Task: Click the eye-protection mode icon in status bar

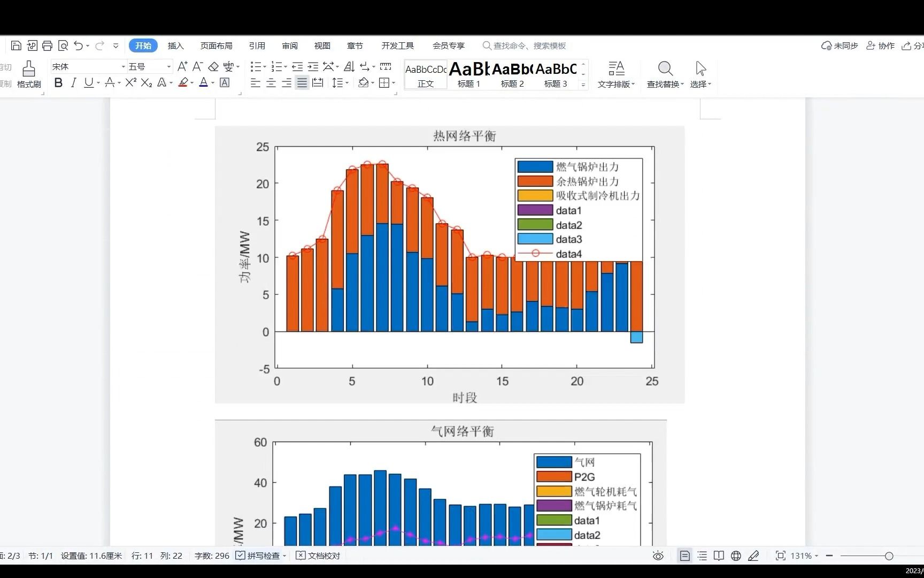Action: (x=658, y=556)
